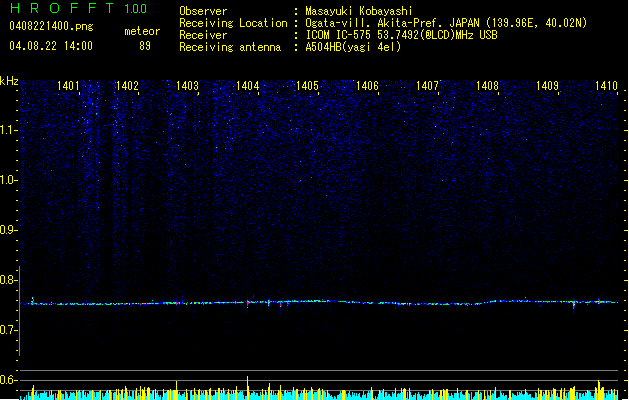Click the Receiving Location field label
The height and width of the screenshot is (400, 629).
coord(233,23)
